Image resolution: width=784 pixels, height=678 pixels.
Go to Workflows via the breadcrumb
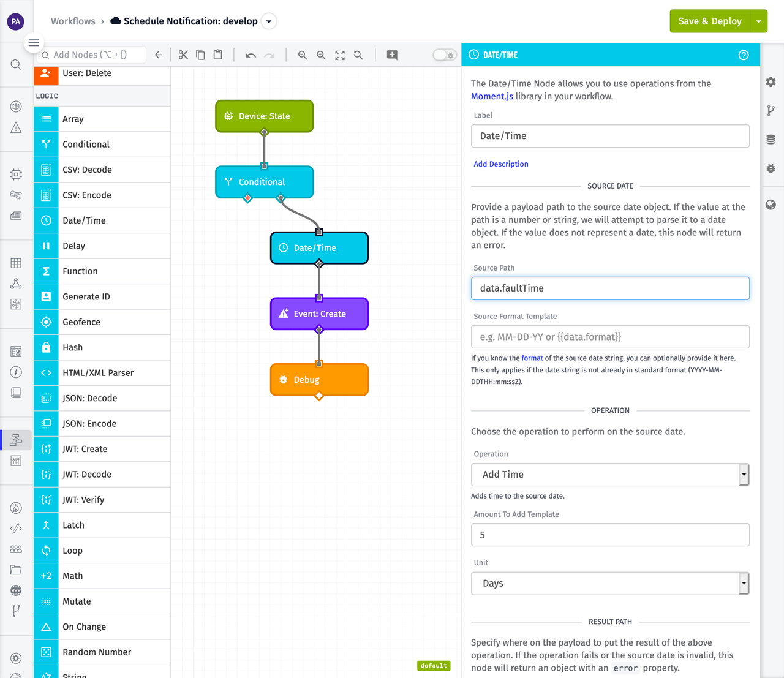pos(72,20)
